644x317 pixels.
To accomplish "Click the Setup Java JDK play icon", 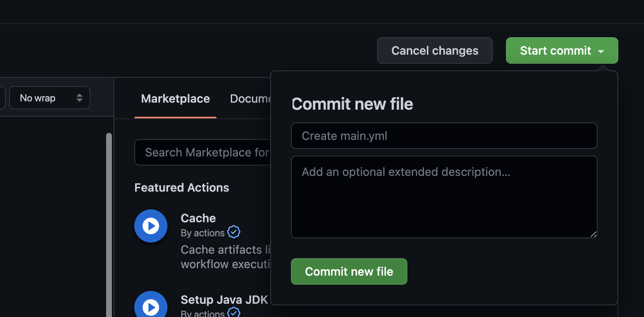I will (151, 307).
